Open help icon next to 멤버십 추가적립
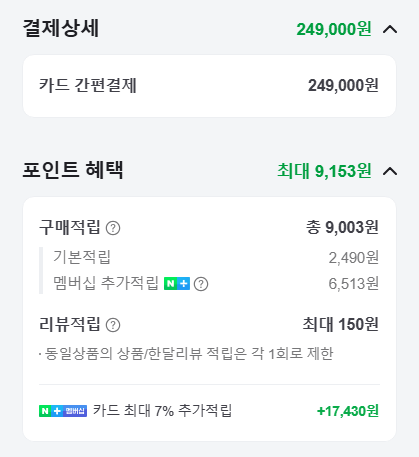419x457 pixels. 201,284
